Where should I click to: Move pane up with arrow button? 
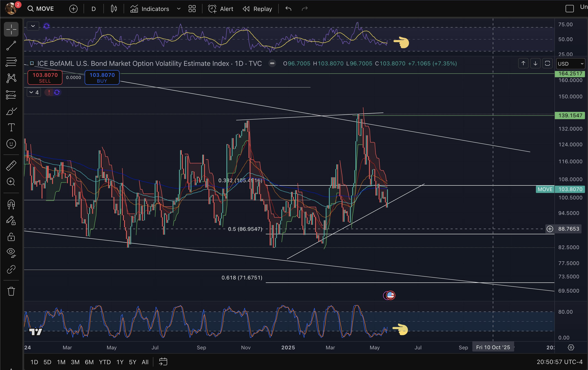tap(523, 63)
